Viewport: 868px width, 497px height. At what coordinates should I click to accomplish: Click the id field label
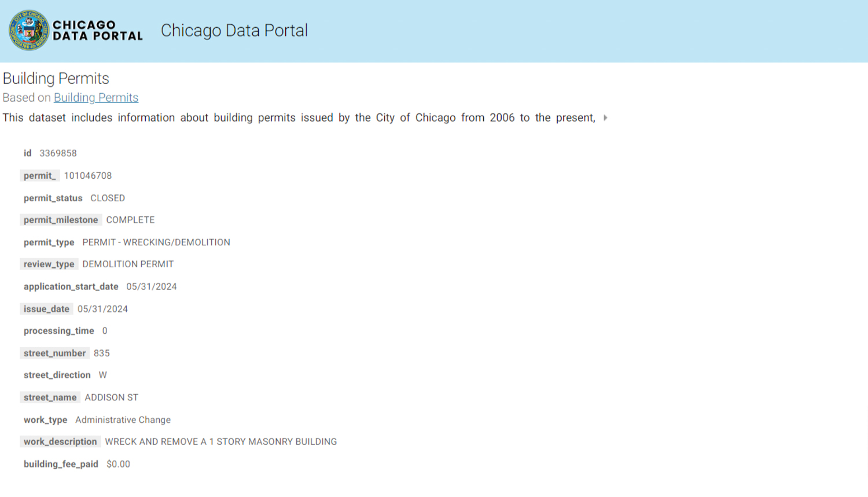click(28, 153)
